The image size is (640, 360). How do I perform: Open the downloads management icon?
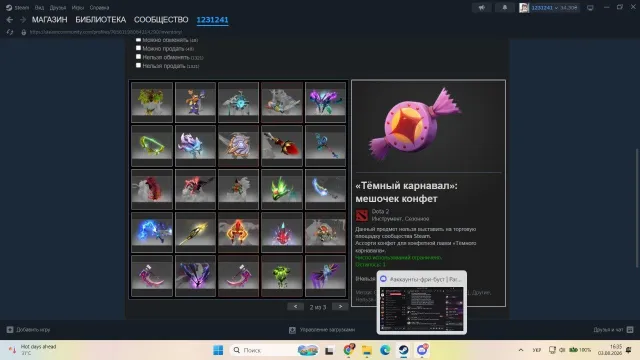(292, 330)
